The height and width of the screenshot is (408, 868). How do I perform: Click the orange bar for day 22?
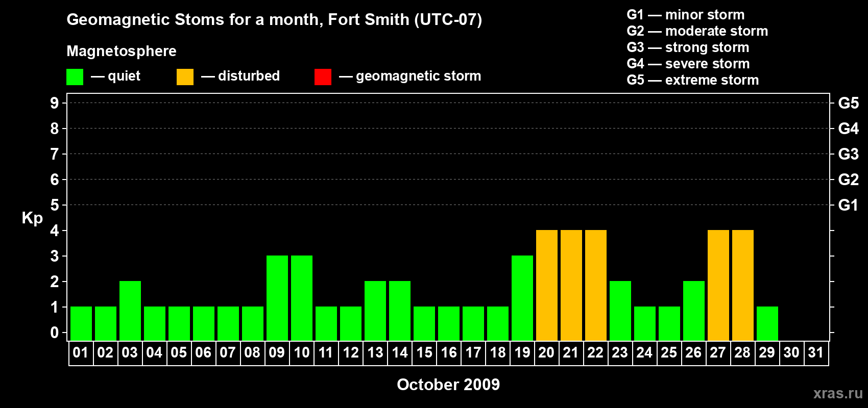596,285
